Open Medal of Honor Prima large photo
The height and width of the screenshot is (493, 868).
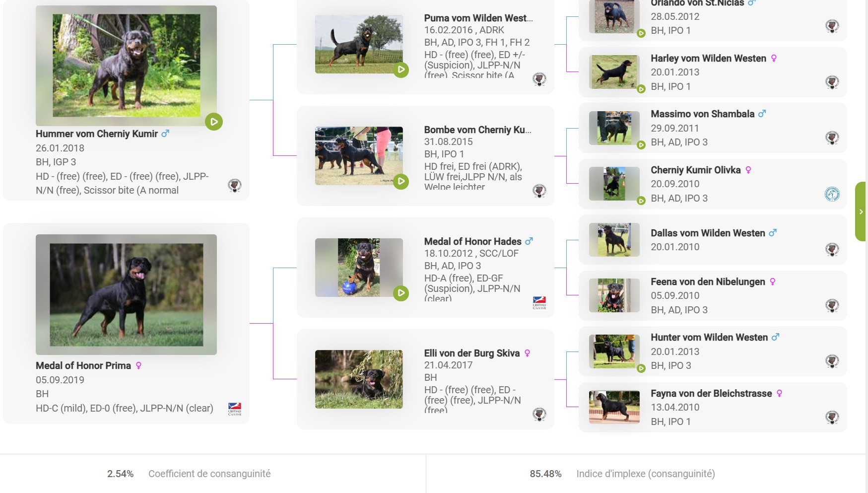[126, 294]
